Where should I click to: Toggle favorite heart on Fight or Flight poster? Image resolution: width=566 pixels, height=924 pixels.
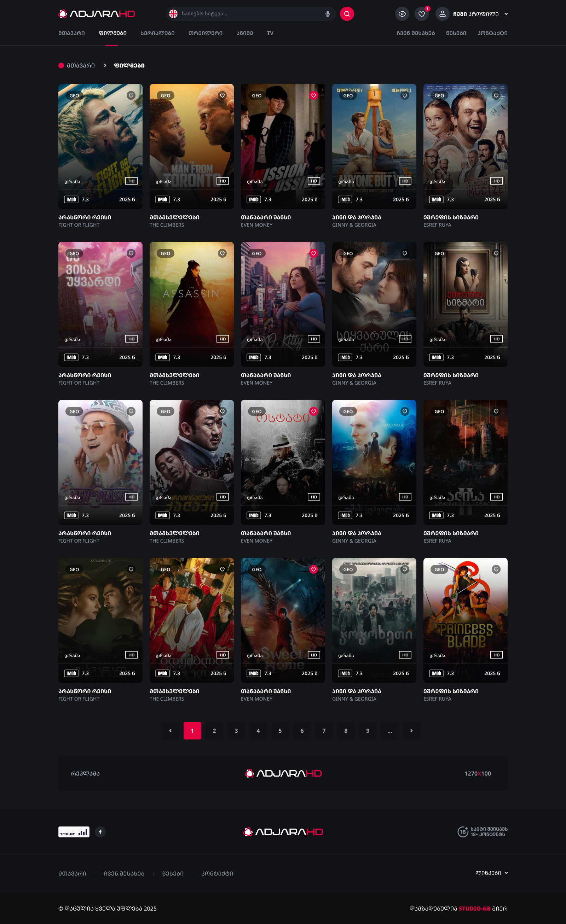[x=131, y=95]
